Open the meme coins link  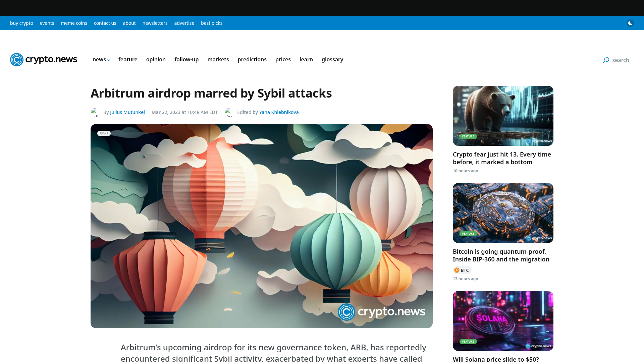tap(74, 23)
